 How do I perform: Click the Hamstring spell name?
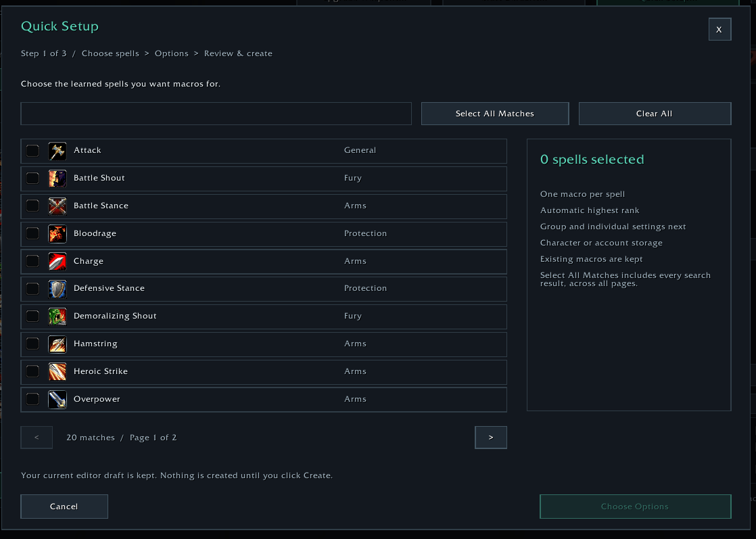pos(95,344)
